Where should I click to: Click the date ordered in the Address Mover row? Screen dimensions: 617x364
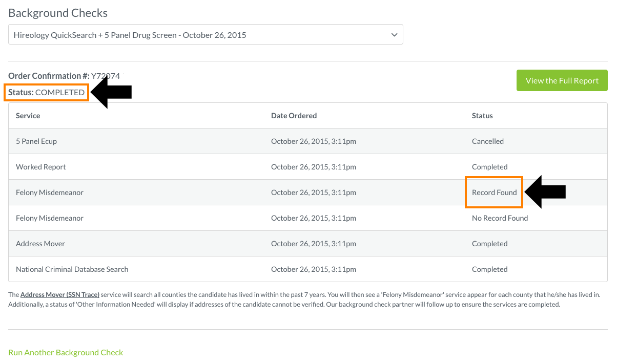(314, 244)
